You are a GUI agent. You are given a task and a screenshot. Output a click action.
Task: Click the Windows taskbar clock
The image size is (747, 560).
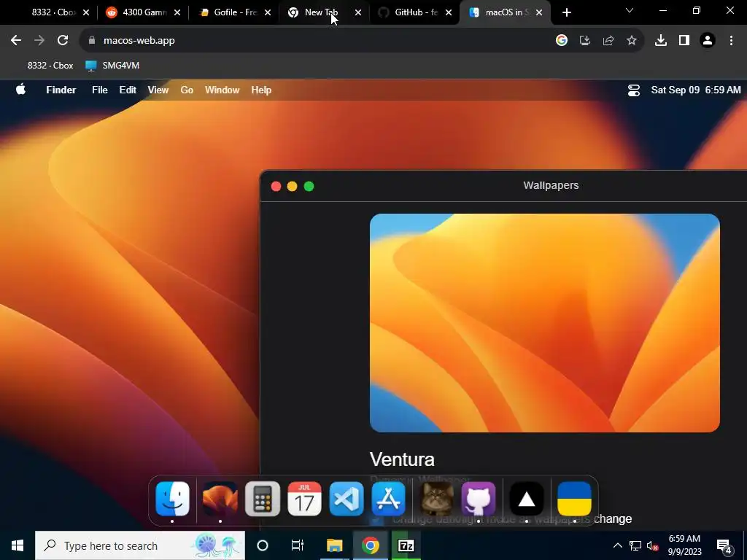pyautogui.click(x=684, y=545)
